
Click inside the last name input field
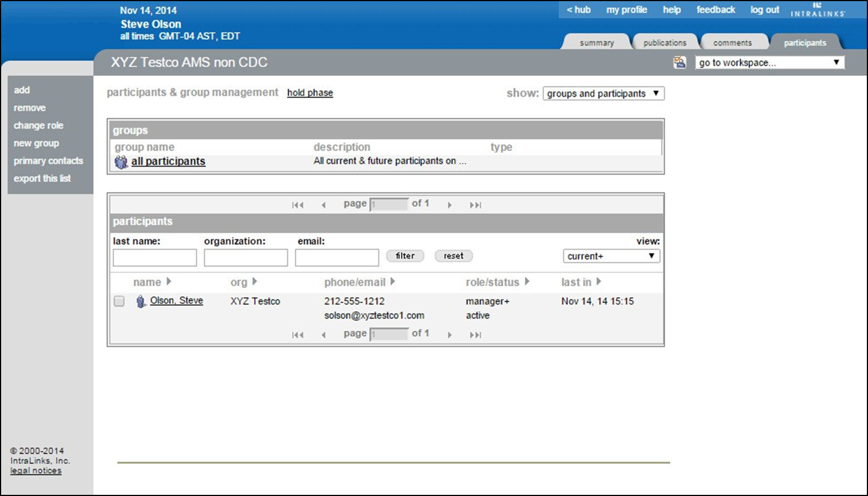click(154, 257)
